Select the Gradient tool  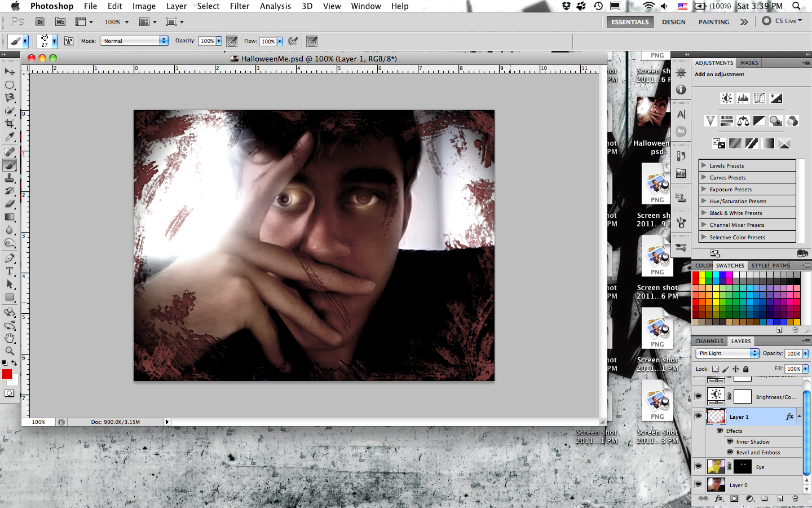click(10, 217)
